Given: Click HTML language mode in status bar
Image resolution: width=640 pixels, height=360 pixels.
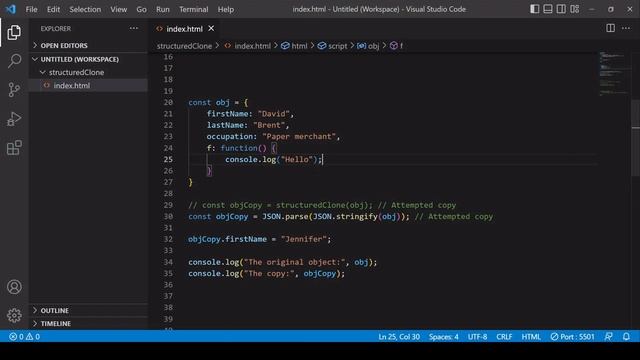Looking at the screenshot, I should coord(531,337).
